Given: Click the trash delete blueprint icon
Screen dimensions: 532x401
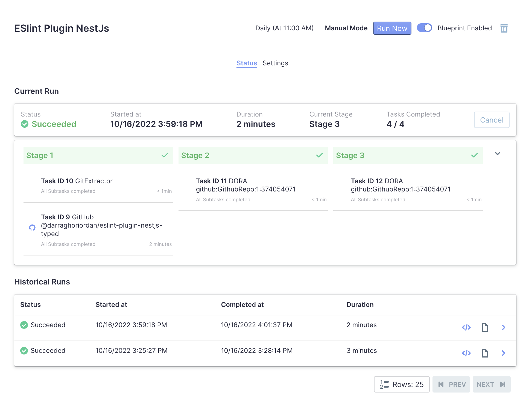Looking at the screenshot, I should (504, 28).
